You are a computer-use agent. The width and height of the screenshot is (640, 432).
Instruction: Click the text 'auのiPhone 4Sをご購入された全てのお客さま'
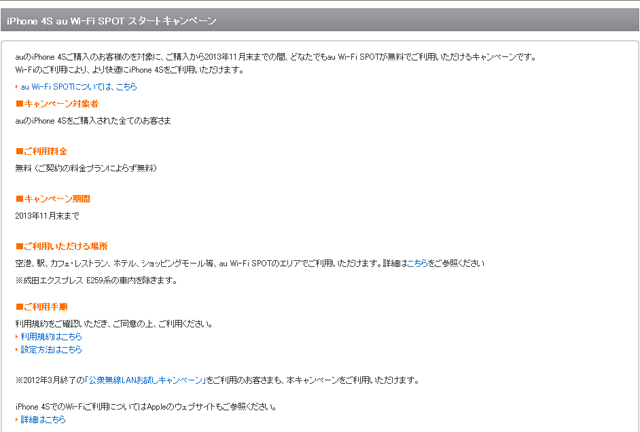(x=93, y=121)
